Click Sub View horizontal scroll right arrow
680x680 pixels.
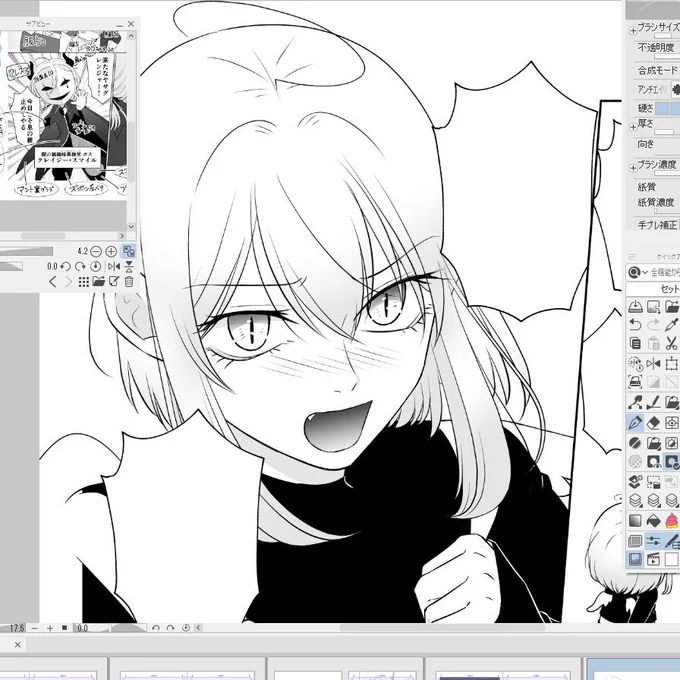tap(121, 236)
